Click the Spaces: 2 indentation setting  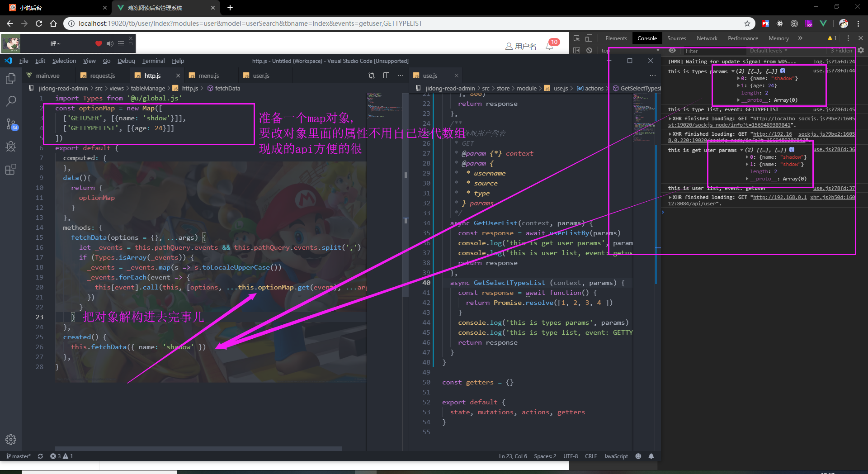[x=545, y=456]
